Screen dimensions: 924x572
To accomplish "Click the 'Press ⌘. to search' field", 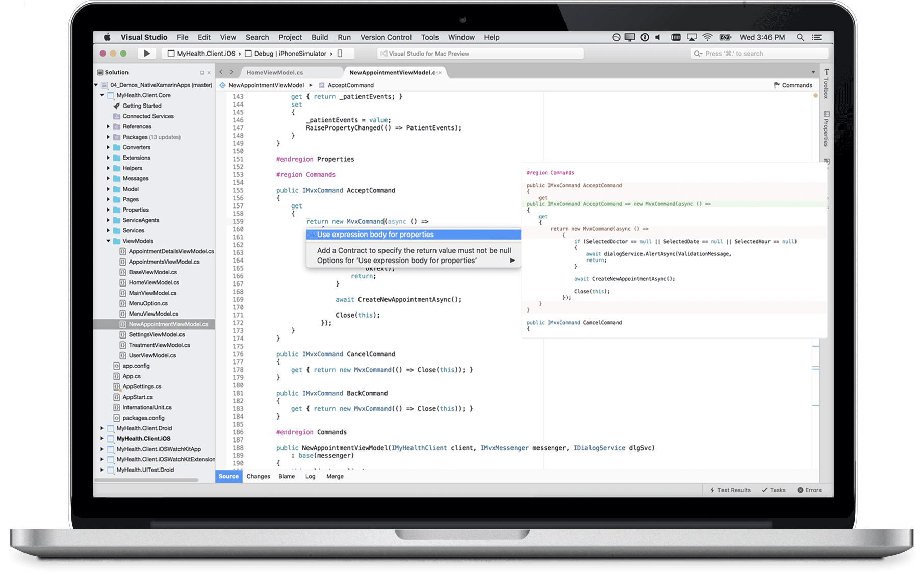I will pos(759,54).
